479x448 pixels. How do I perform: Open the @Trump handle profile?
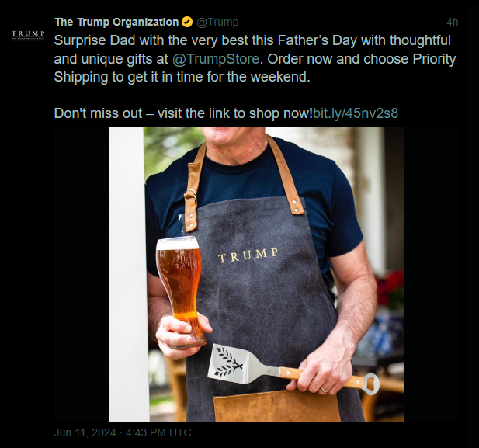[217, 22]
